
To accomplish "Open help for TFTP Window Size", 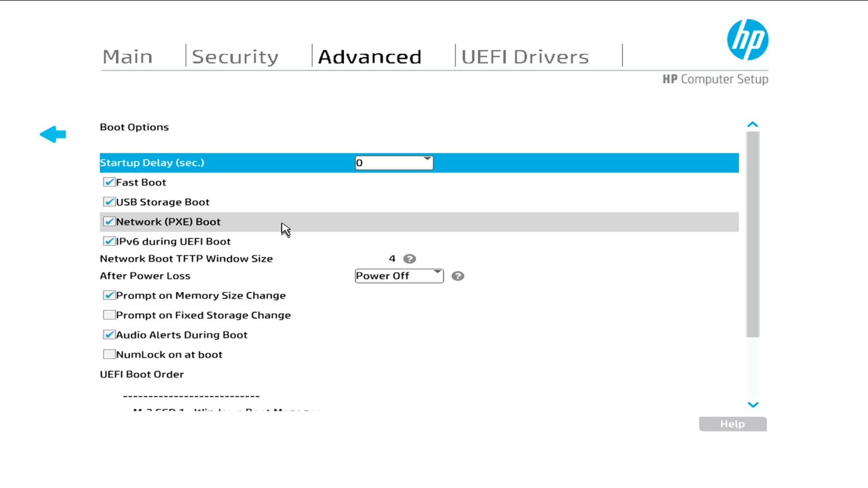I will pyautogui.click(x=409, y=259).
